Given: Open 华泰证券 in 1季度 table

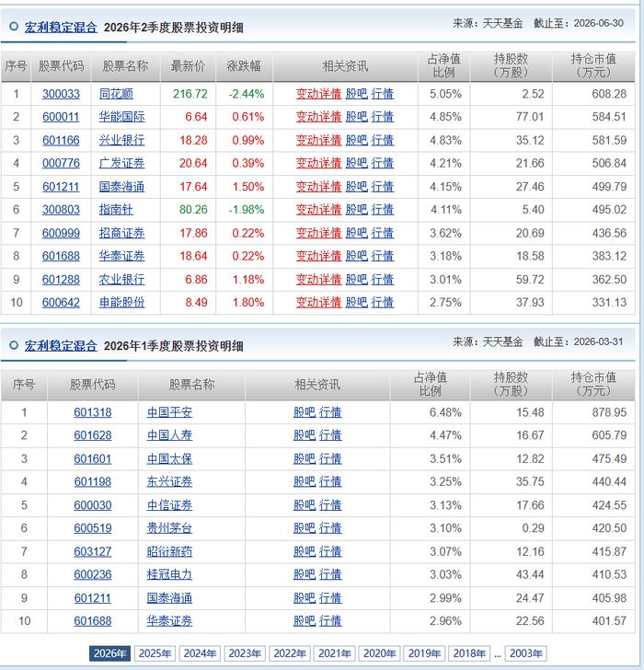Looking at the screenshot, I should coord(169,621).
